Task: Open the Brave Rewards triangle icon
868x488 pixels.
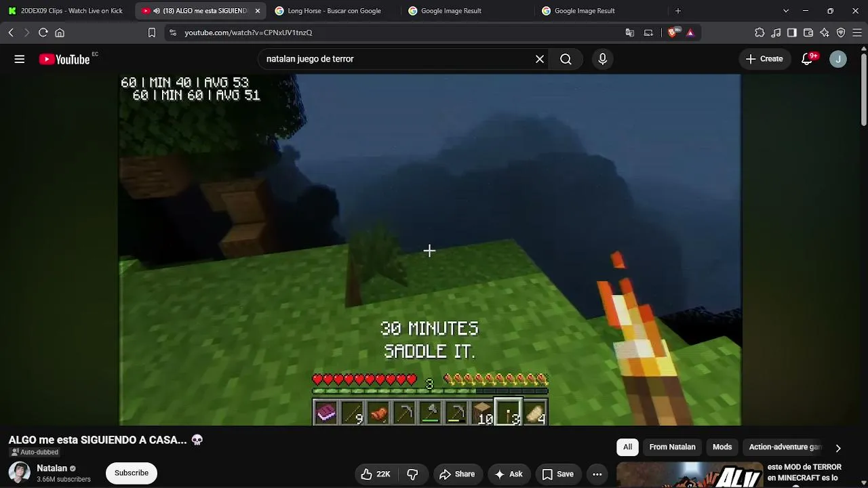Action: click(690, 33)
